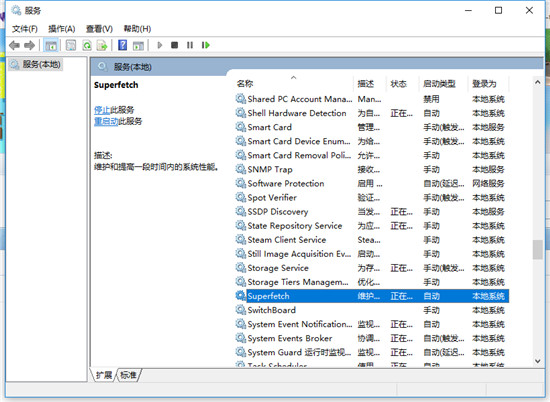Open the 帮助(H) menu
The height and width of the screenshot is (402, 550).
(137, 29)
